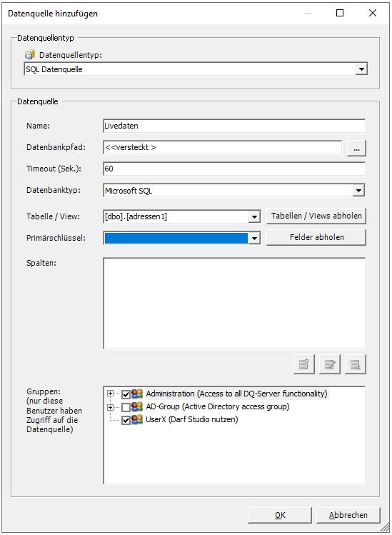Click the Datenquellentyp database icon
The width and height of the screenshot is (392, 535).
(30, 54)
